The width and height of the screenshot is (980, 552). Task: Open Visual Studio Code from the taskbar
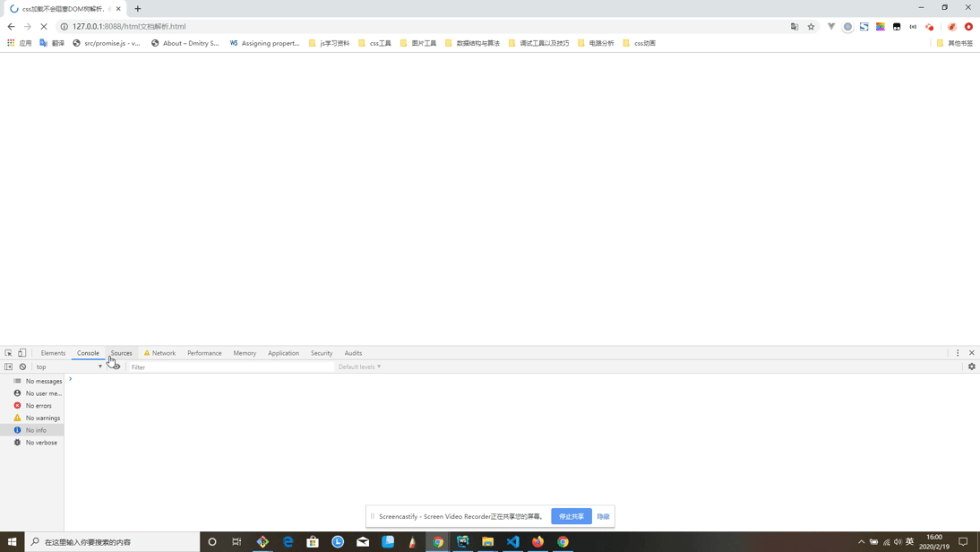tap(513, 542)
